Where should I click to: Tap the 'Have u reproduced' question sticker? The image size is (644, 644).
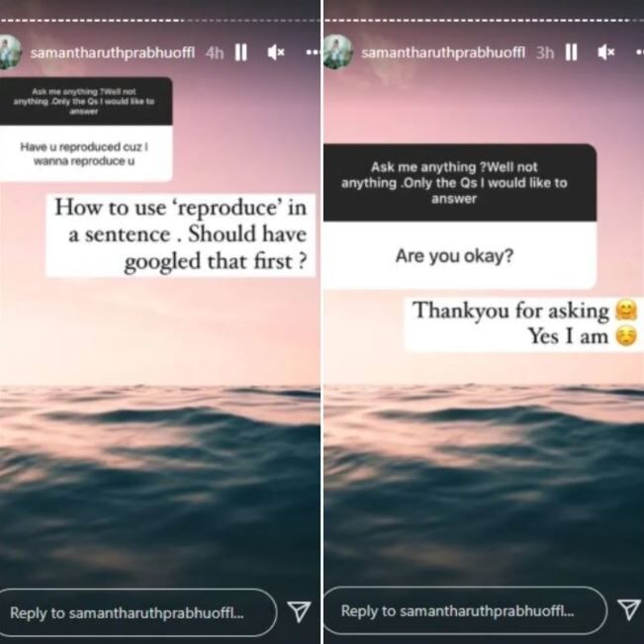tap(86, 130)
